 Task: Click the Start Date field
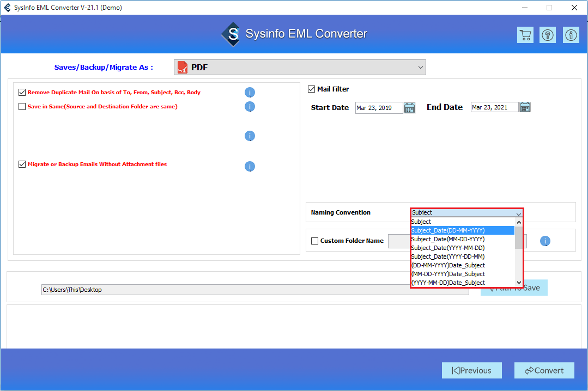tap(379, 108)
